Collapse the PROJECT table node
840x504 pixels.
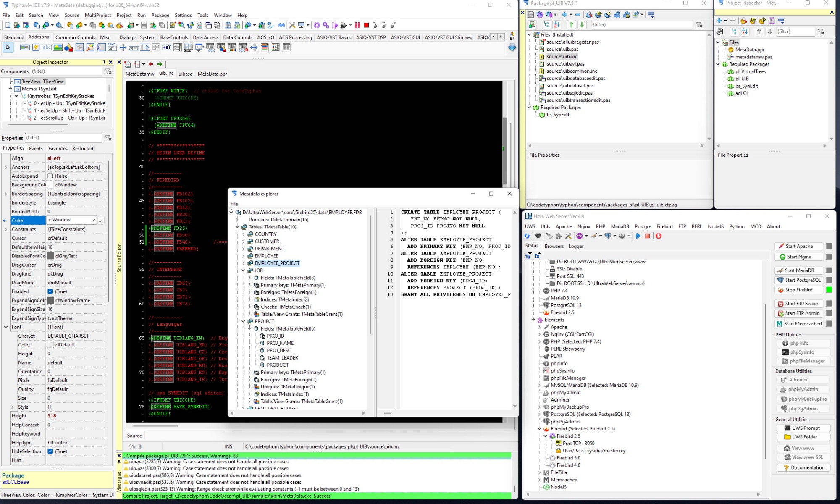pos(243,321)
